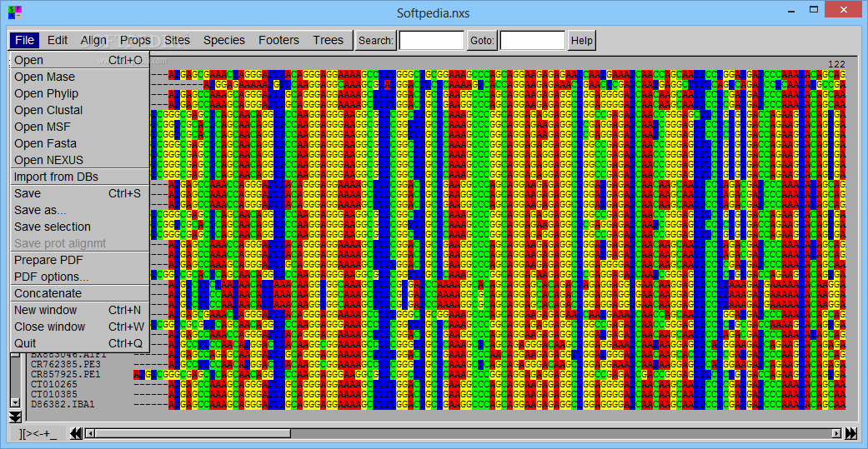Choose Open from the File menu

pyautogui.click(x=78, y=60)
